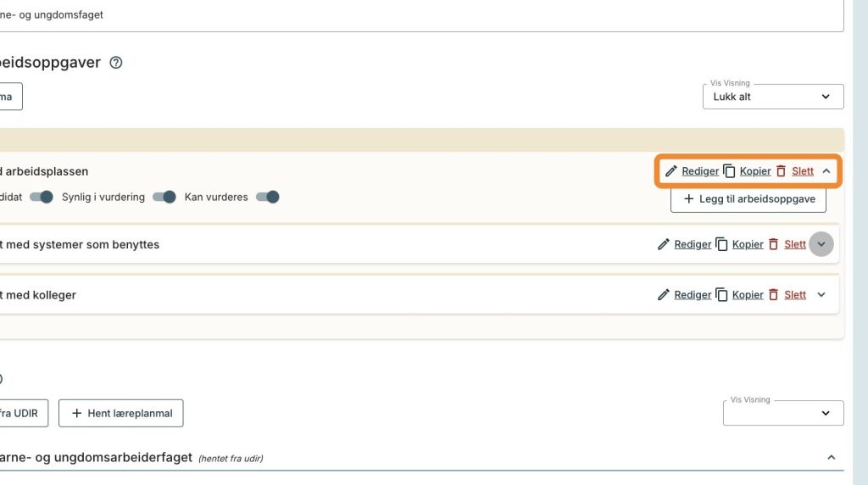Open the 'Lukk alt' Vis Visning dropdown
This screenshot has width=868, height=485.
tap(773, 97)
